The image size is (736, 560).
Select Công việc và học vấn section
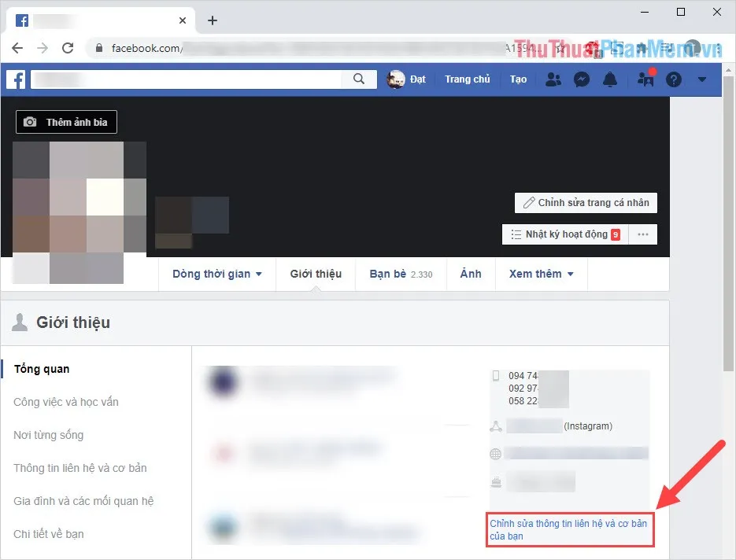[66, 402]
